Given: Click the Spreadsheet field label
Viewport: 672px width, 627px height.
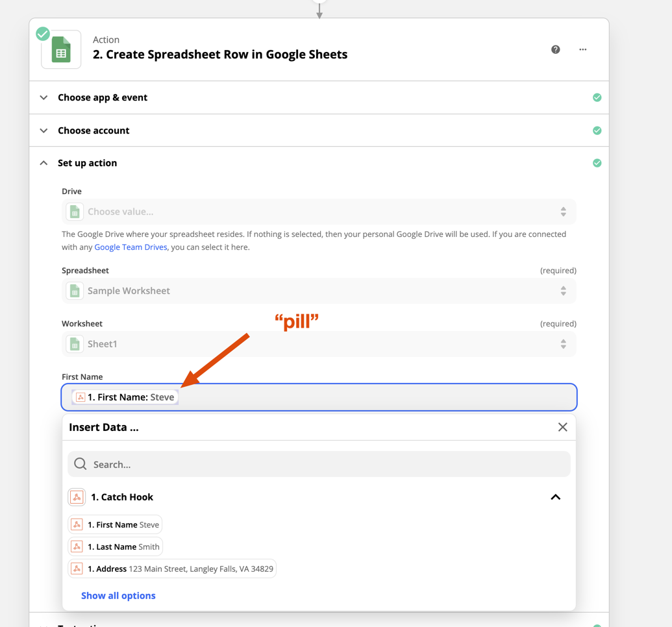Looking at the screenshot, I should coord(85,271).
